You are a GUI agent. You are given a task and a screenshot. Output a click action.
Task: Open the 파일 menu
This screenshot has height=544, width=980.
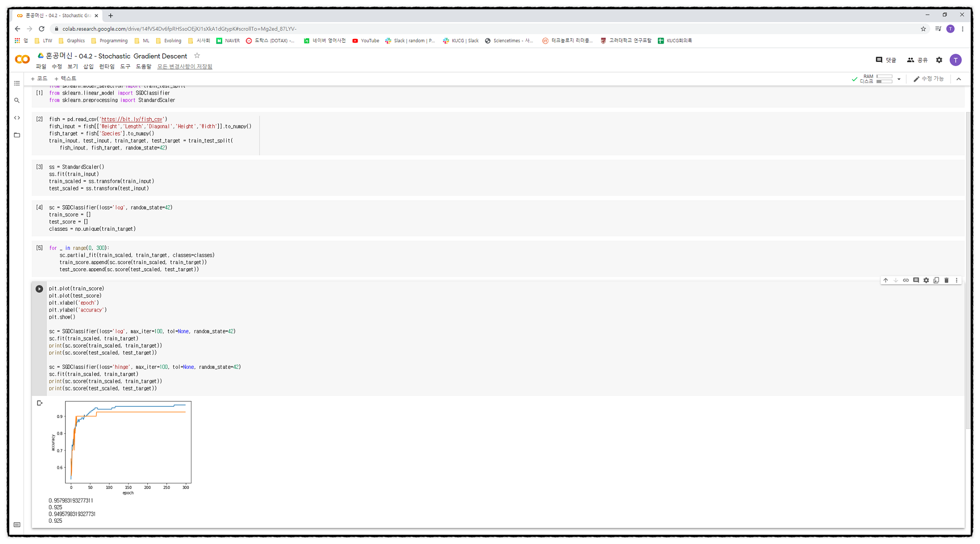[x=41, y=67]
